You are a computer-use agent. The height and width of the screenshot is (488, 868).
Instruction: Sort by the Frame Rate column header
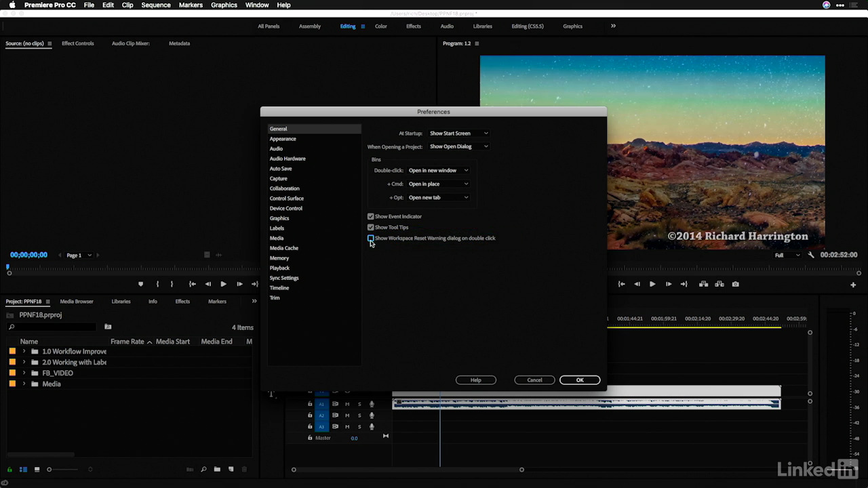pyautogui.click(x=127, y=342)
